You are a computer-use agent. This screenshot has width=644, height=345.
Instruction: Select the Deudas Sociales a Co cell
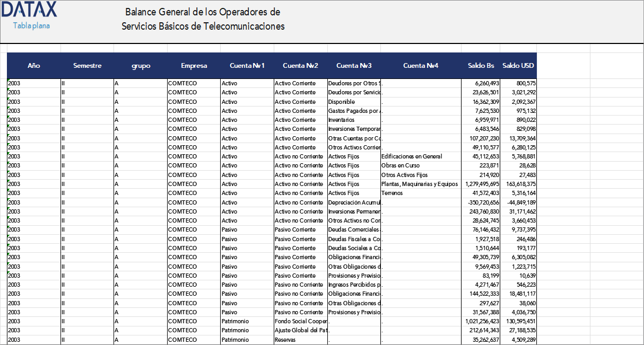(354, 248)
